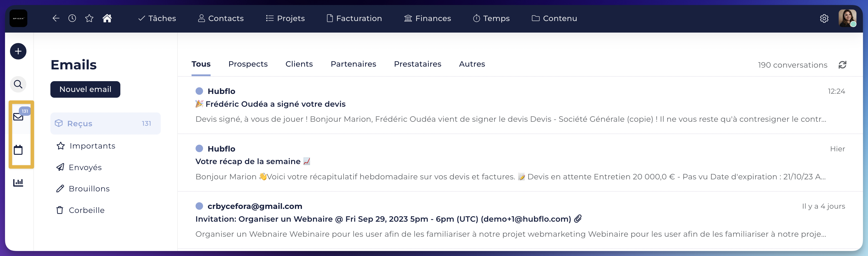Click the plus create button in sidebar

pyautogui.click(x=18, y=51)
